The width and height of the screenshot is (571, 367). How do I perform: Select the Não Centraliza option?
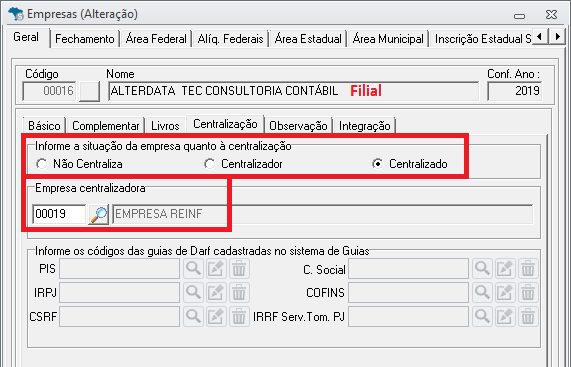[x=79, y=164]
